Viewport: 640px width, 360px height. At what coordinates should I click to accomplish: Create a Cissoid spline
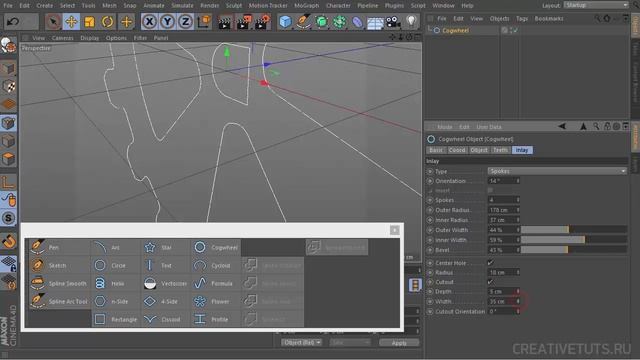tap(166, 319)
